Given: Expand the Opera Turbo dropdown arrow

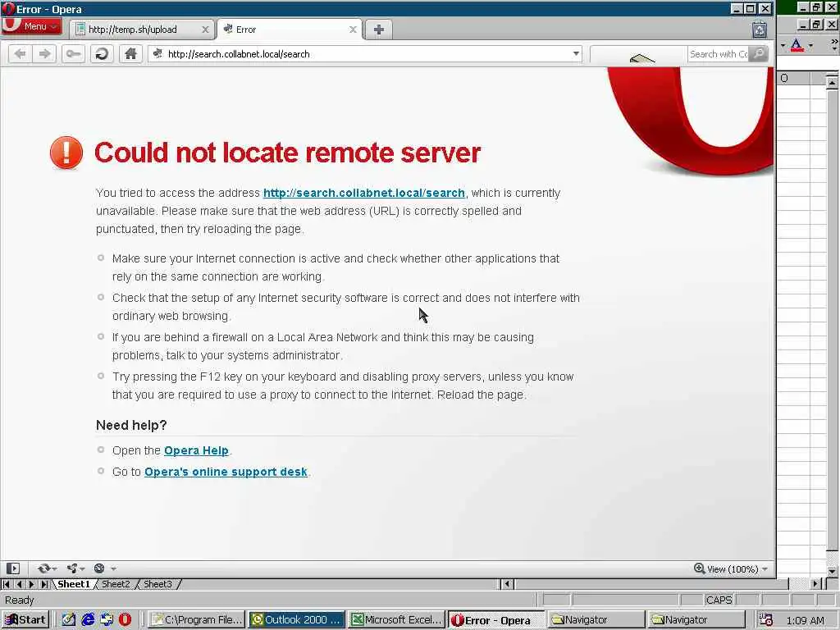Looking at the screenshot, I should pos(113,569).
